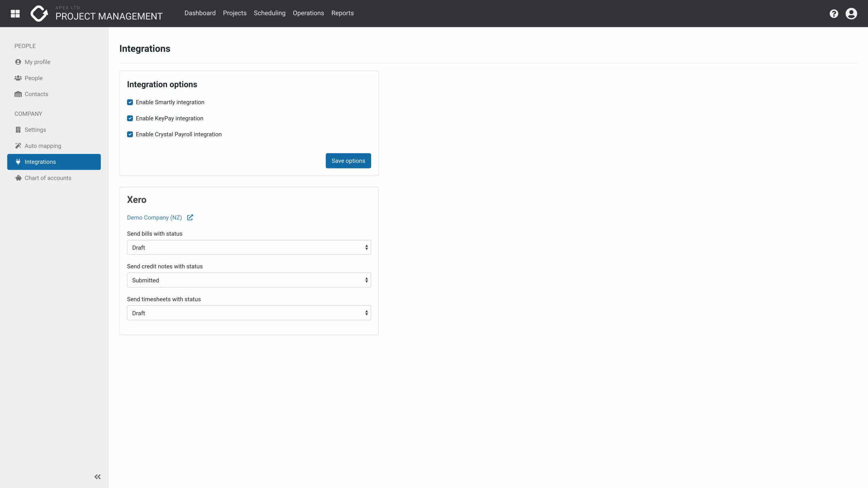Go to Scheduling in top navigation
868x488 pixels.
coord(270,13)
